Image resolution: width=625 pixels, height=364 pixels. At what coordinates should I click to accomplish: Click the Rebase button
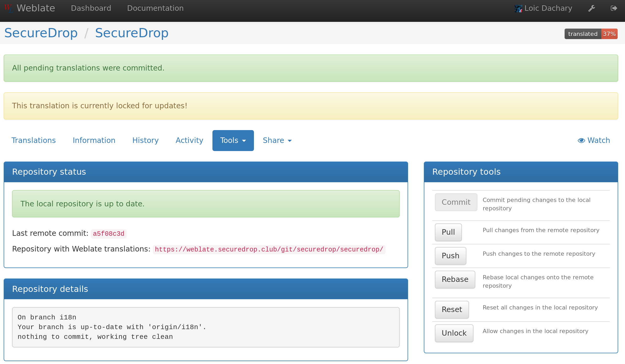(x=455, y=280)
